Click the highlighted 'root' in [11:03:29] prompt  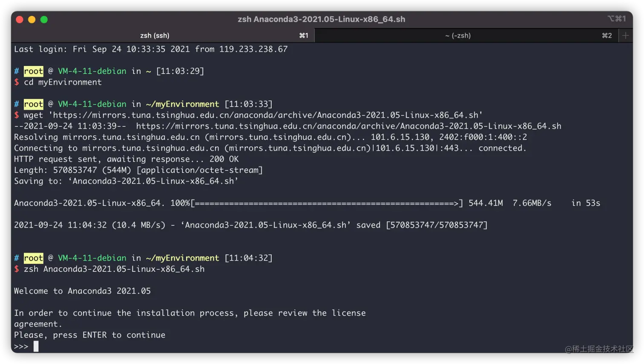click(x=34, y=71)
